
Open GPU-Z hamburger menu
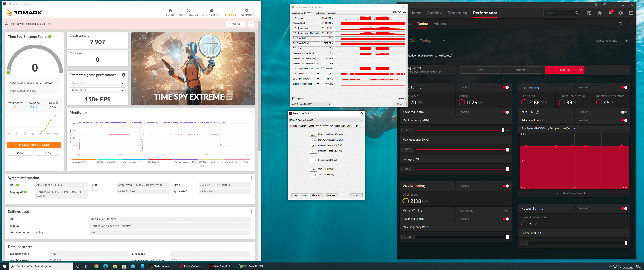(x=404, y=12)
